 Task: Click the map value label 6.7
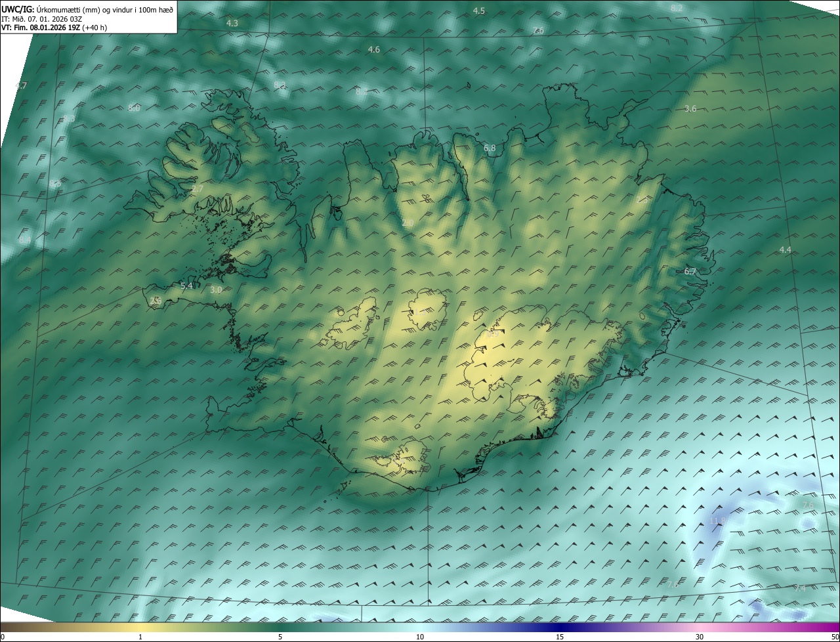click(690, 272)
